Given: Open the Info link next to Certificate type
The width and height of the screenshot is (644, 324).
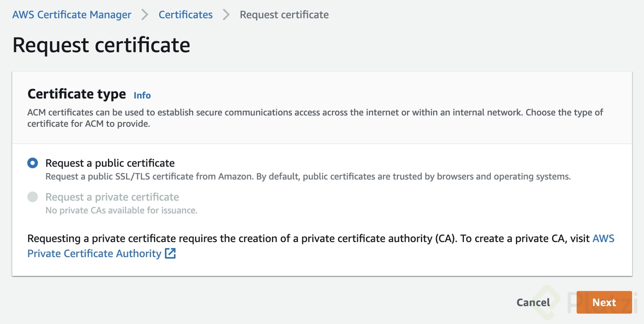Looking at the screenshot, I should pos(142,96).
